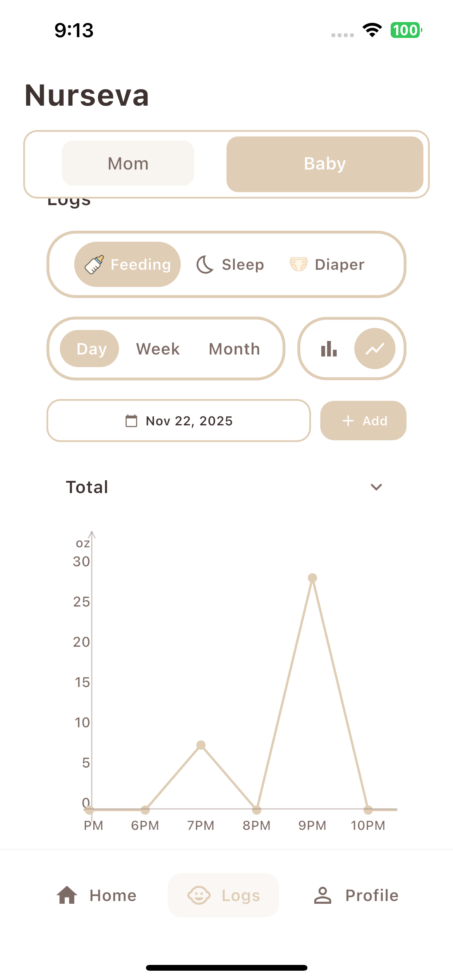Select the Week time range
The image size is (453, 980).
point(158,349)
